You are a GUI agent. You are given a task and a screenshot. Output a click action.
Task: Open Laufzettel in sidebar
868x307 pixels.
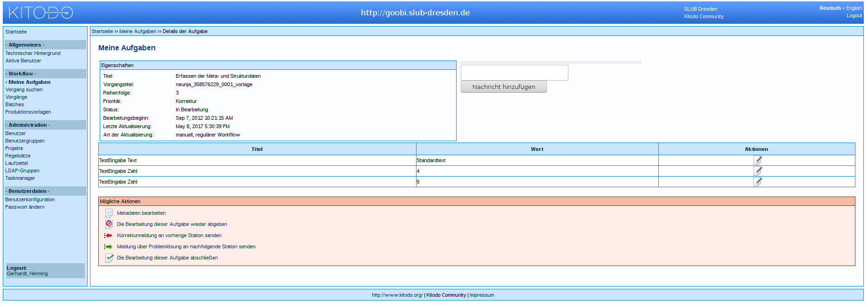click(16, 163)
